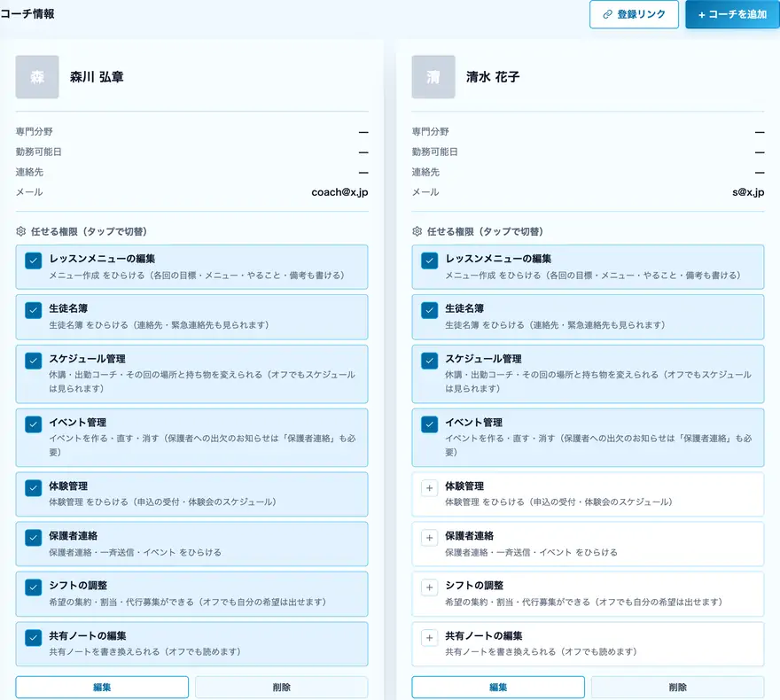Click the name 清水 花子
780x700 pixels.
pyautogui.click(x=493, y=76)
